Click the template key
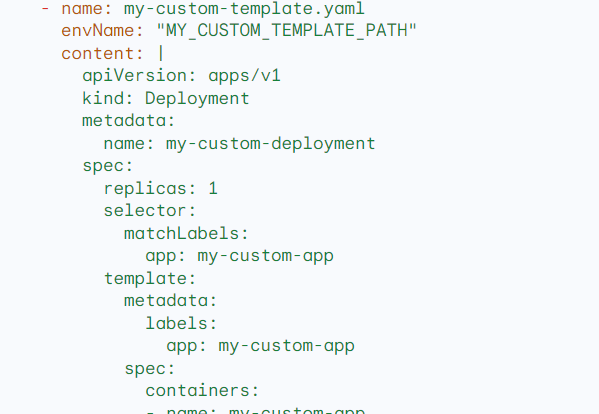 (150, 278)
